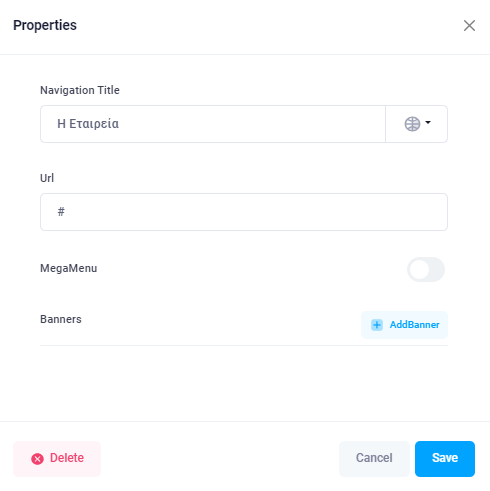Click the '#' value in Url box
Screen dimensions: 490x491
pyautogui.click(x=61, y=212)
